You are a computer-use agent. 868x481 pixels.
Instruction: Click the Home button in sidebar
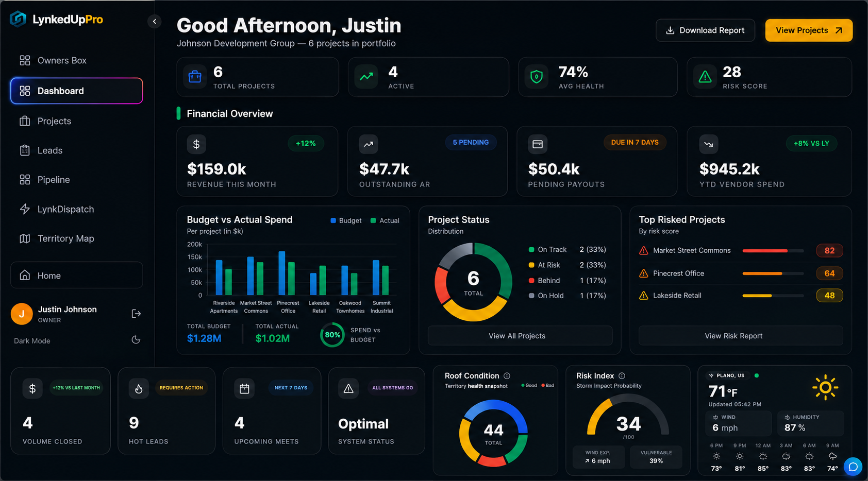pos(76,275)
